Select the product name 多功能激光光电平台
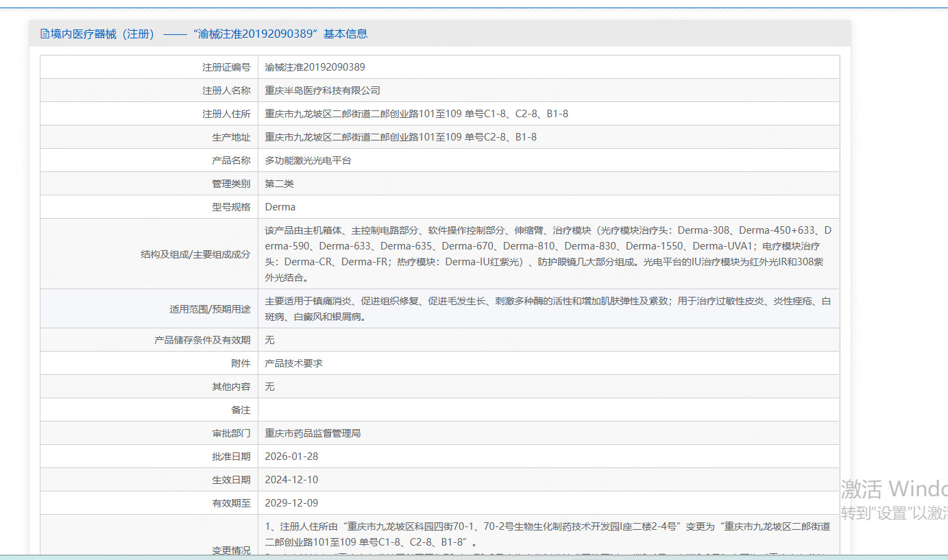Screen dimensions: 948x560 tap(308, 160)
